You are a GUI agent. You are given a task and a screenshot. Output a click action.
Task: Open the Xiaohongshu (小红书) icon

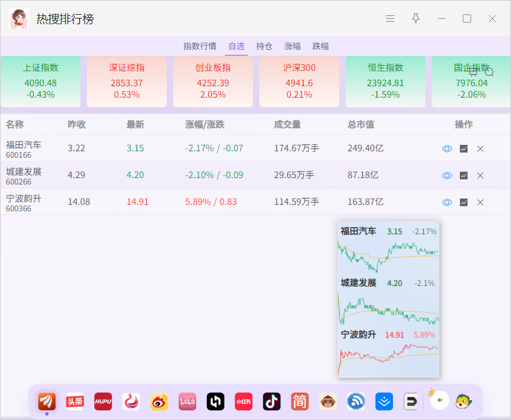243,401
